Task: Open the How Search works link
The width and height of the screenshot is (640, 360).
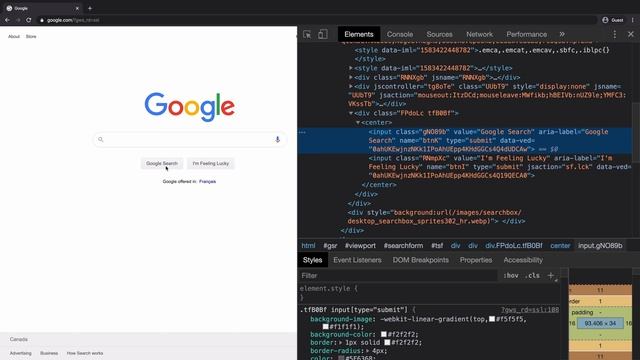Action: click(x=85, y=353)
